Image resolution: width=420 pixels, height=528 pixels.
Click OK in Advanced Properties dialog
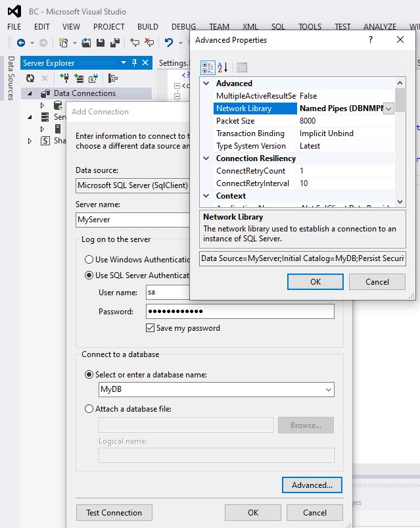click(315, 282)
